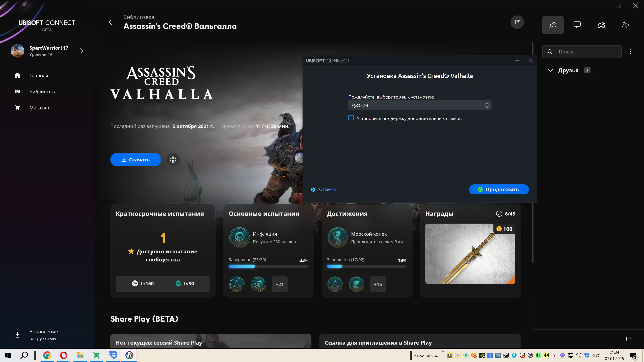The height and width of the screenshot is (362, 644).
Task: Click the Windows Start button
Action: [x=8, y=355]
